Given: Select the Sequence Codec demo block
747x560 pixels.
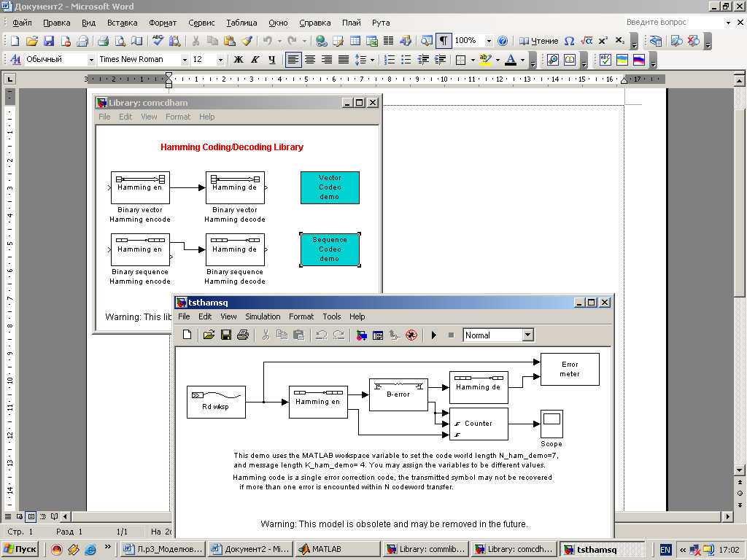Looking at the screenshot, I should click(330, 249).
